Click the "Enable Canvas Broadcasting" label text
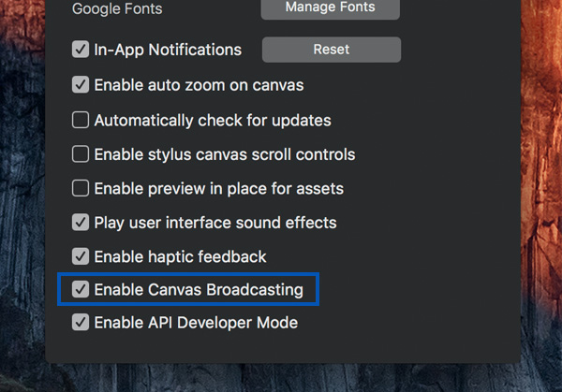The image size is (562, 392). 199,290
